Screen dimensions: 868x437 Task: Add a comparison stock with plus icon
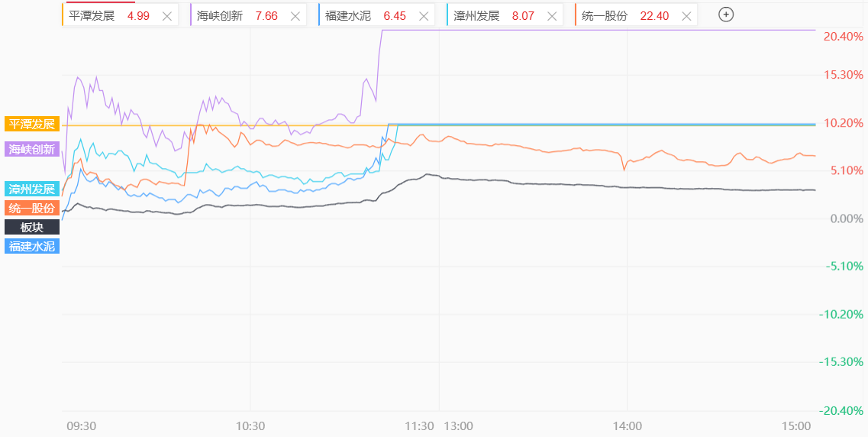(x=726, y=15)
